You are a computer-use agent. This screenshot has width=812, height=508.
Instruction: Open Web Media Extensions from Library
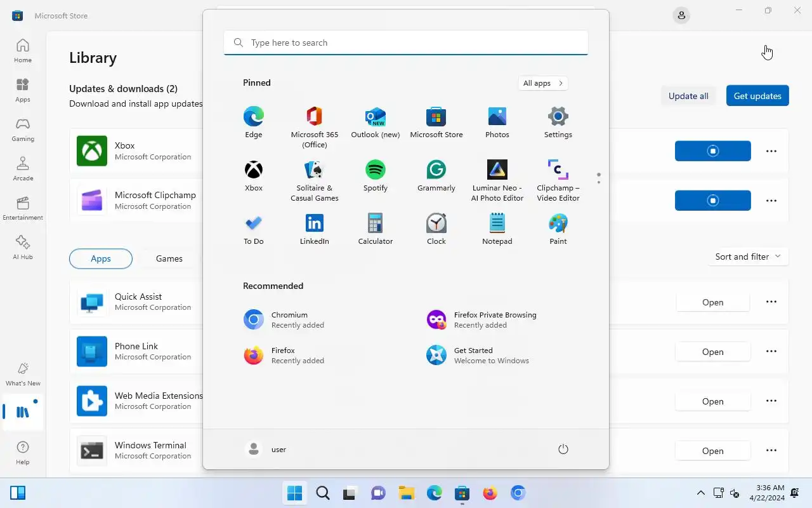[x=713, y=401]
